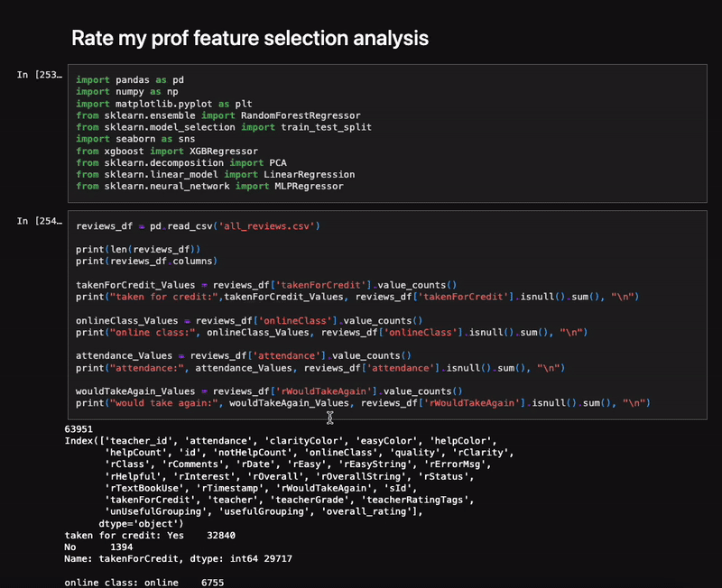
Task: Place cursor on print(len(reviews_df)) line
Action: (x=138, y=250)
